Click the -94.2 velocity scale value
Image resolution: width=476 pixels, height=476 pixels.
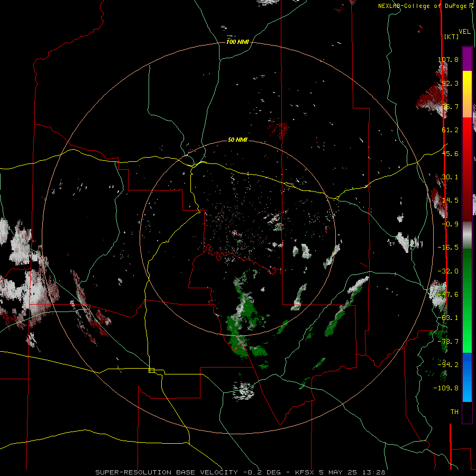point(448,364)
